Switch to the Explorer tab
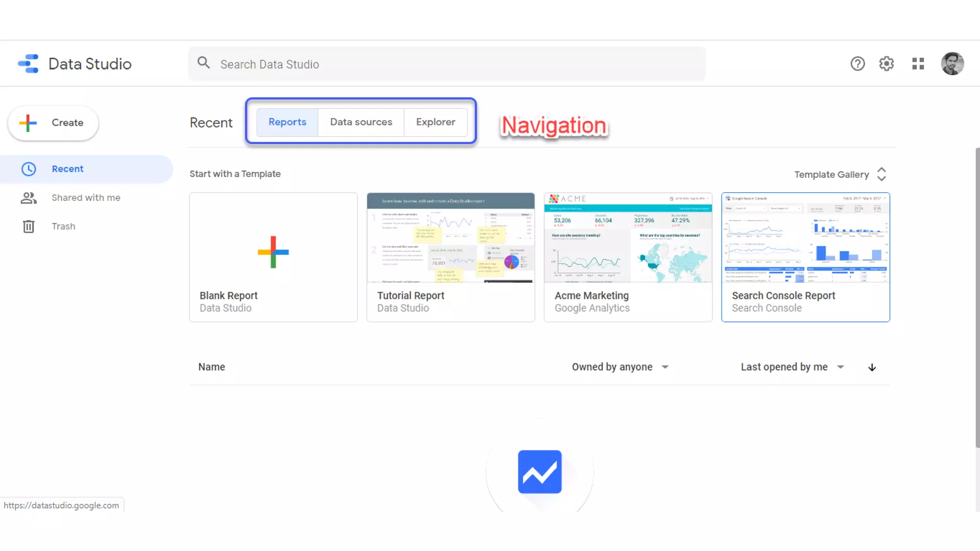 pos(435,122)
